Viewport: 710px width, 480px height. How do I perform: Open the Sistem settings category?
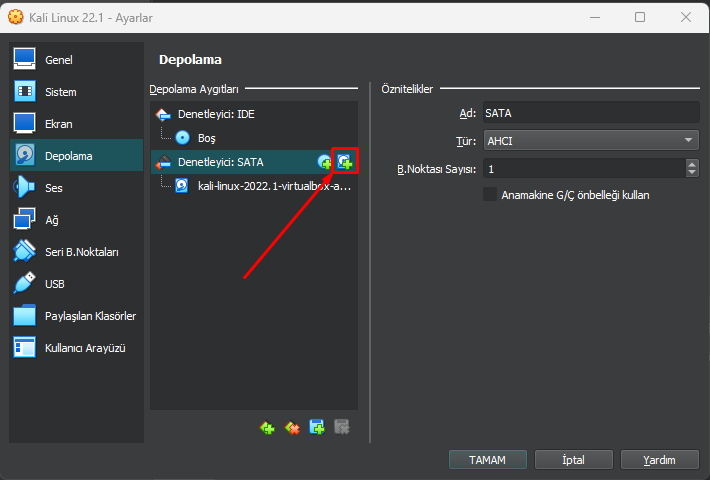[x=77, y=92]
